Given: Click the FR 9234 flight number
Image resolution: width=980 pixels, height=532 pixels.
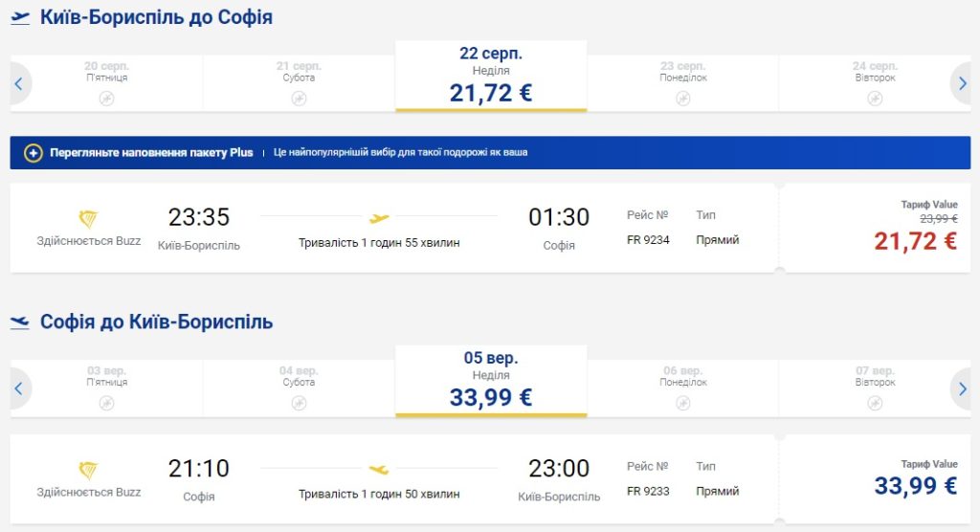Looking at the screenshot, I should tap(648, 240).
